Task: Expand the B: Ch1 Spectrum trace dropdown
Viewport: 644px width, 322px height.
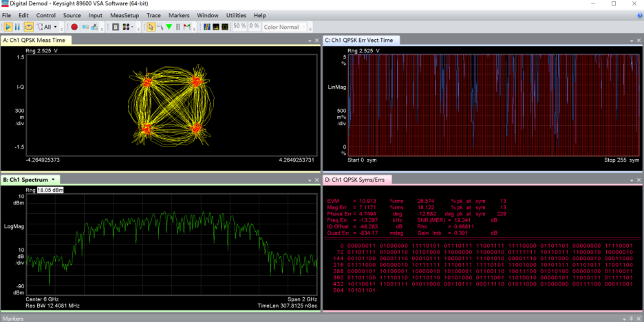Action: pos(54,180)
